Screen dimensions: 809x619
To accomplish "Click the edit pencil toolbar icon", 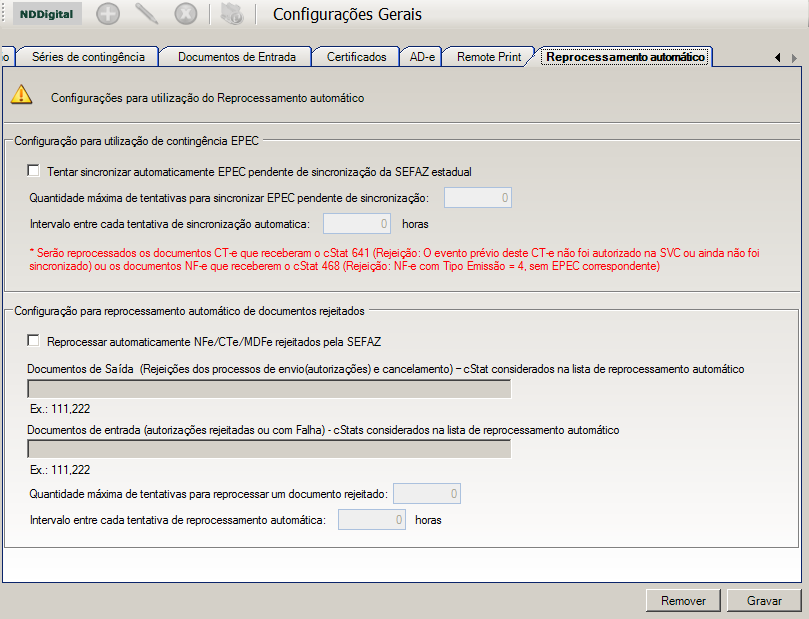I will (x=147, y=14).
